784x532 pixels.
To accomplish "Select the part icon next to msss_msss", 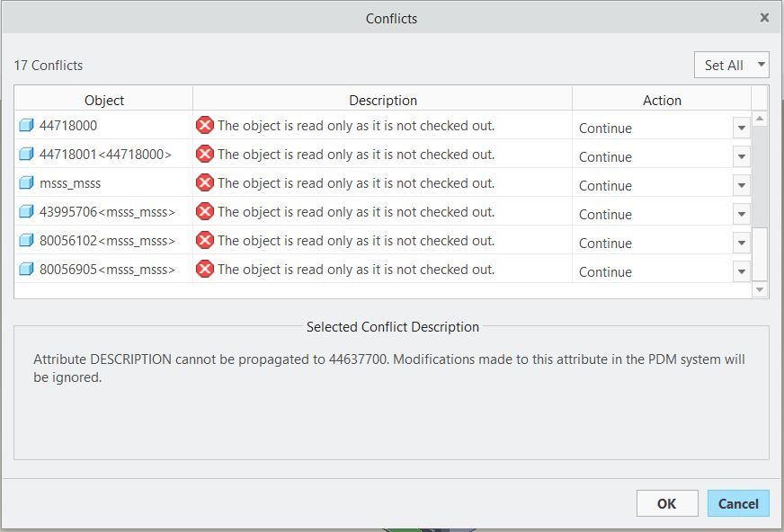I will point(26,183).
